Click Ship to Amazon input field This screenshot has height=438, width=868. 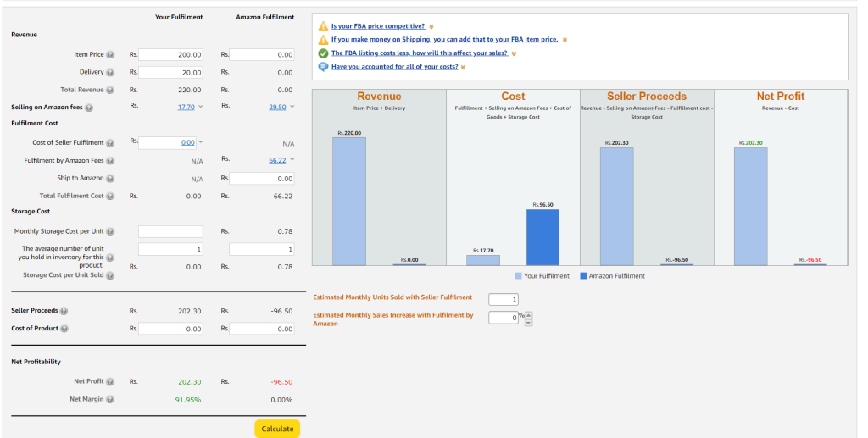pyautogui.click(x=262, y=179)
